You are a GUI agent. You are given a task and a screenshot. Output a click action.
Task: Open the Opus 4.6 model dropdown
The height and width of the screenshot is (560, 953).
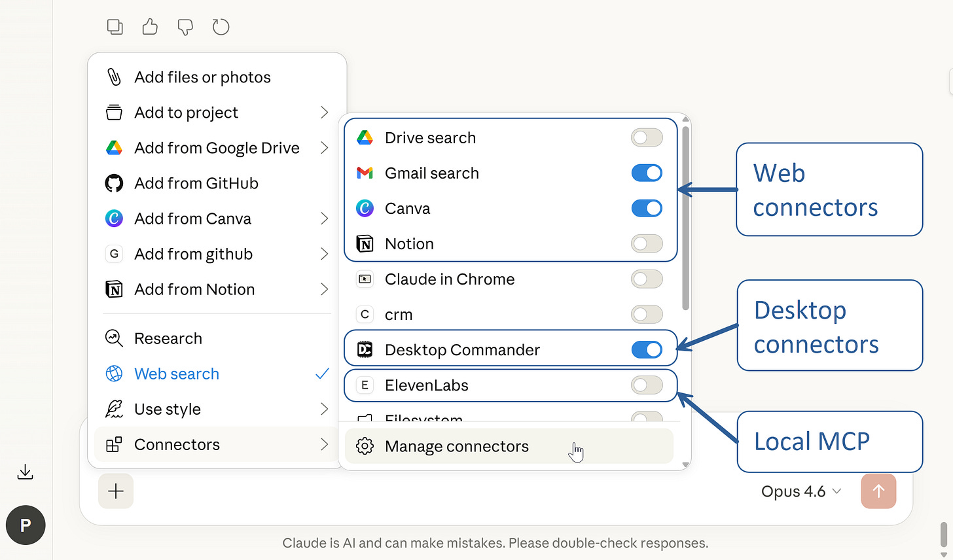[801, 491]
